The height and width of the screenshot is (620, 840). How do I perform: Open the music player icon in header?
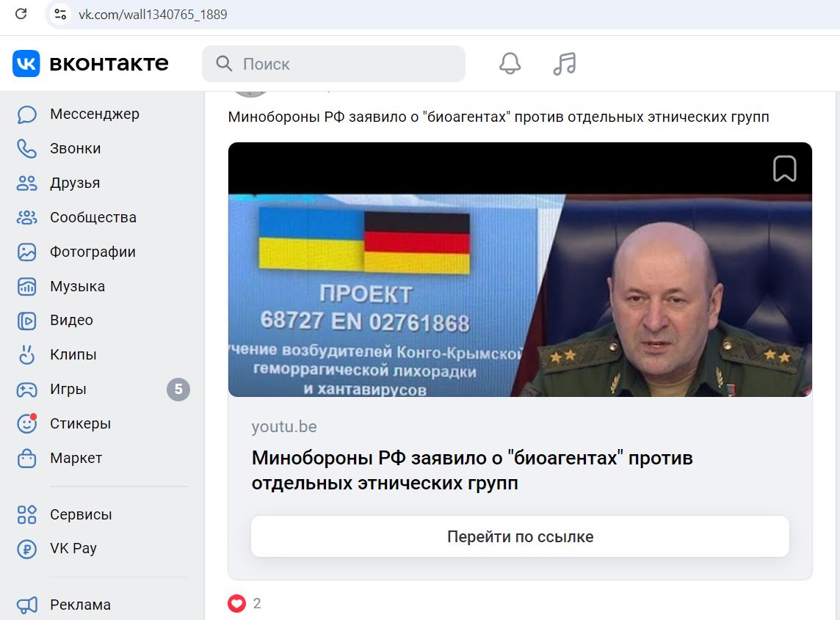[565, 64]
